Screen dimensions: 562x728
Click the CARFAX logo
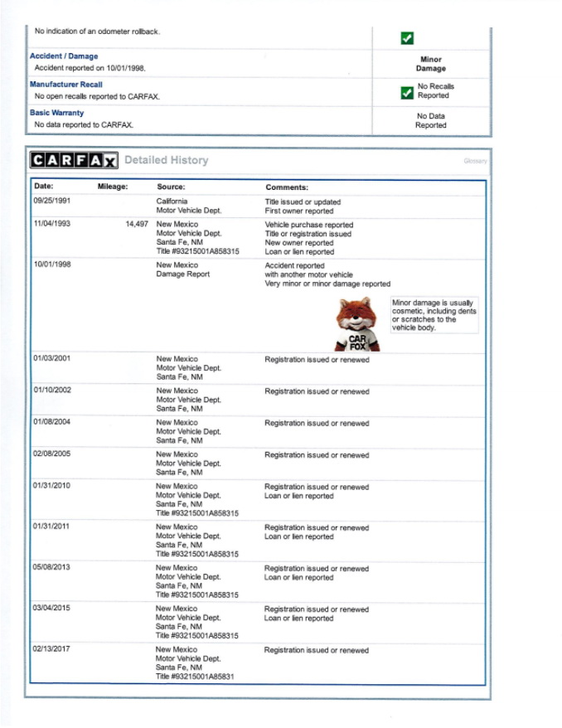click(74, 160)
